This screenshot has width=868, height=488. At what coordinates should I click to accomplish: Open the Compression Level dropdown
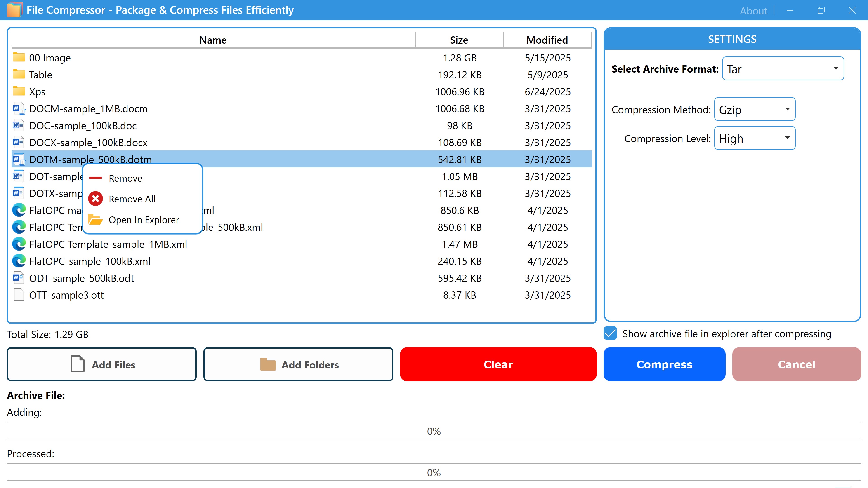click(x=755, y=138)
